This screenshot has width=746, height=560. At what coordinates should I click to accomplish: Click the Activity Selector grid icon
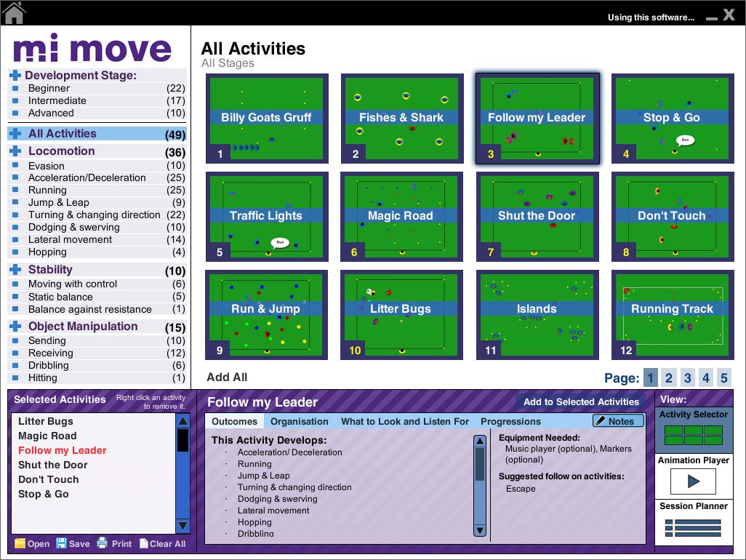[x=693, y=436]
